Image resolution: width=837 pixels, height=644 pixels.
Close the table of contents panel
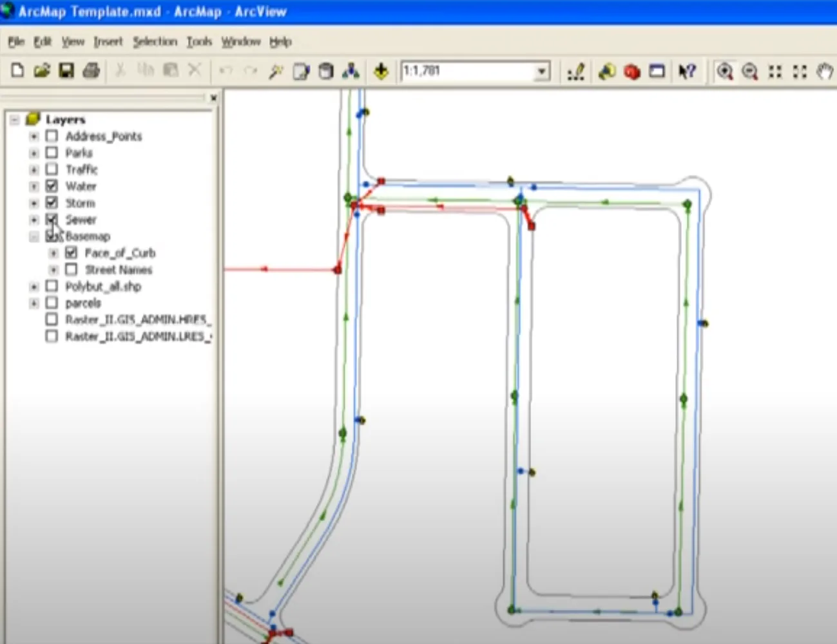(213, 98)
